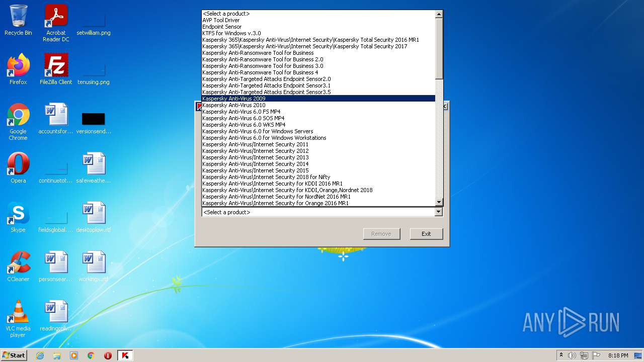Open Windows Media Player taskbar icon

click(x=74, y=355)
